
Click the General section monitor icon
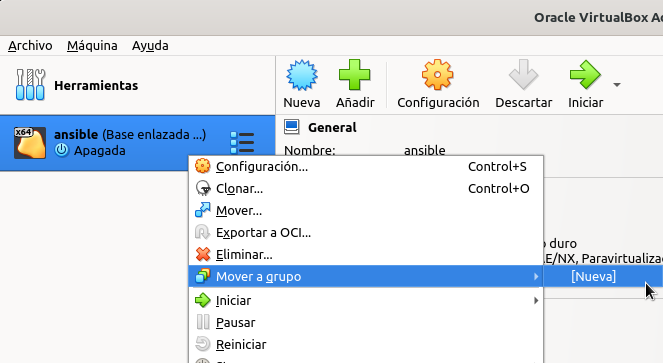click(291, 127)
